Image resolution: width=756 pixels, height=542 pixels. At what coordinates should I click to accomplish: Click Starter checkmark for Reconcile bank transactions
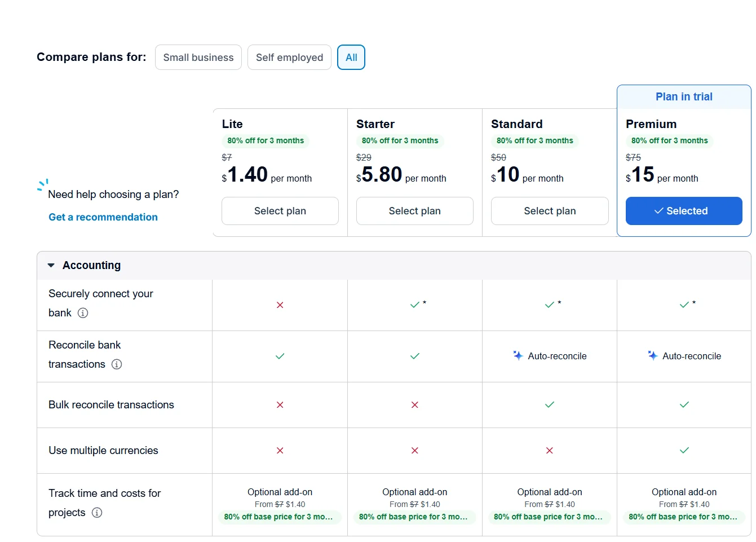415,356
